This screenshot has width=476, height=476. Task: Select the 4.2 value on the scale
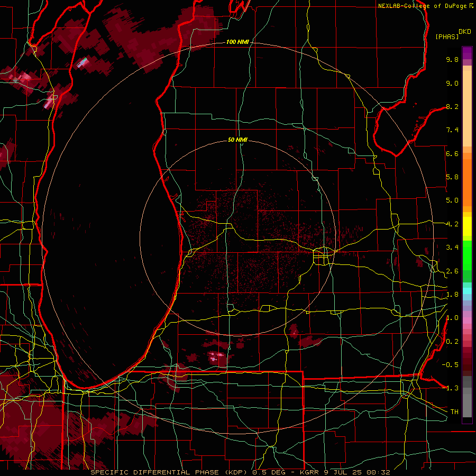tap(452, 224)
